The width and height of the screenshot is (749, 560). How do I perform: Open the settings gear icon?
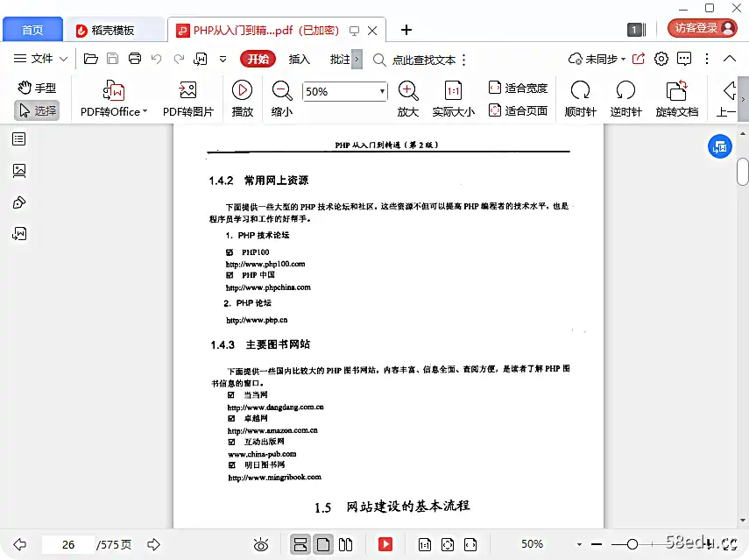coord(661,59)
